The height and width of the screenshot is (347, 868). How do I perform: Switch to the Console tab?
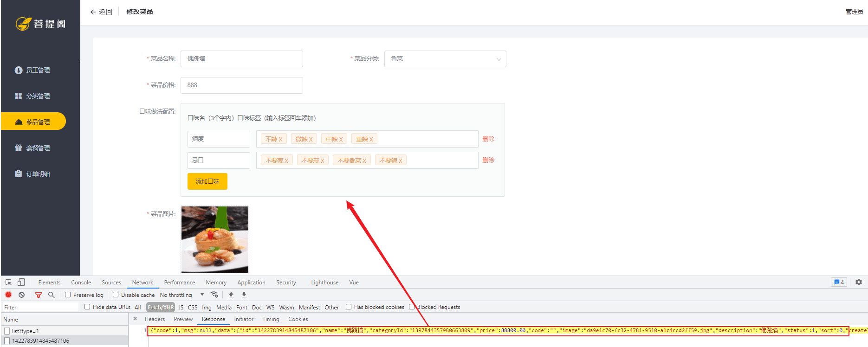click(x=81, y=283)
